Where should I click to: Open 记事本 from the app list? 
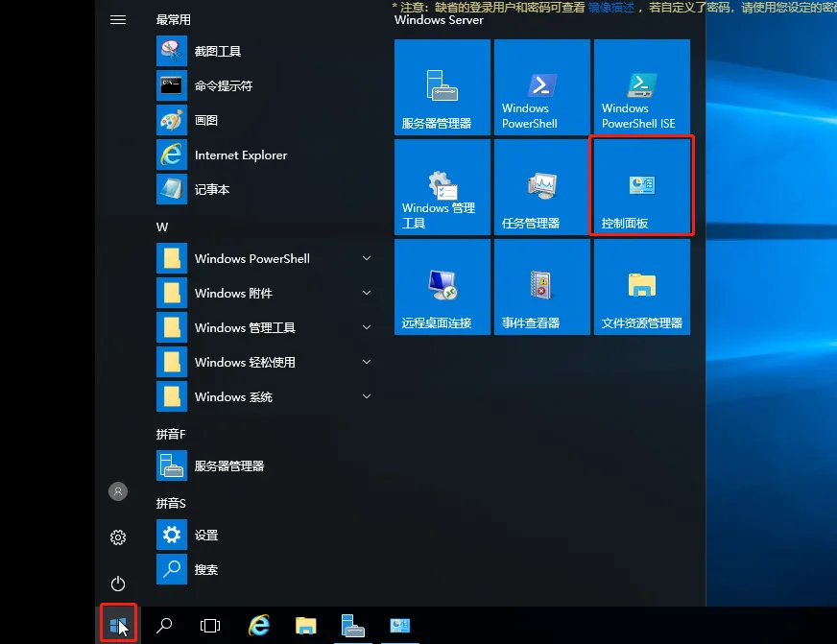click(203, 189)
